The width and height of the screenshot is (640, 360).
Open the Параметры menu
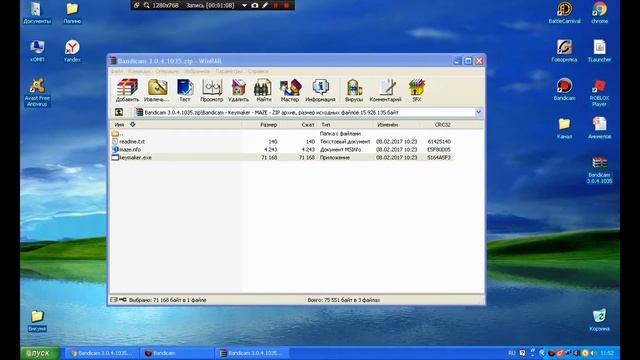point(229,71)
